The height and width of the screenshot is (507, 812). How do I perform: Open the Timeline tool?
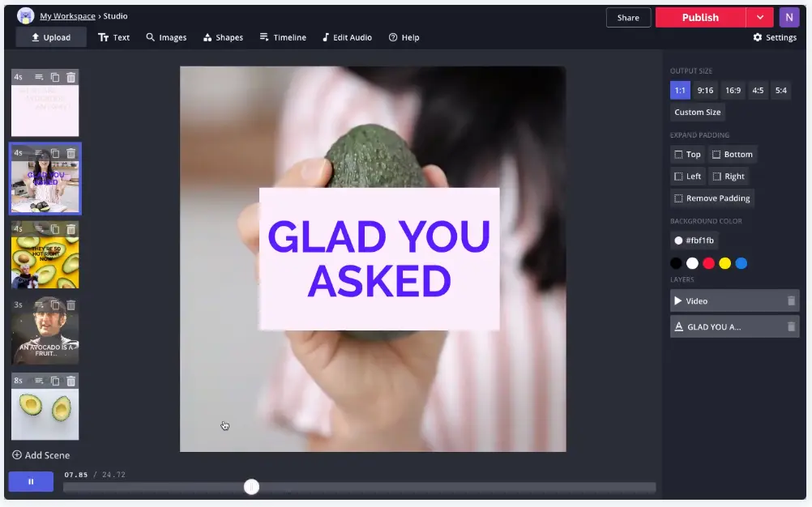[x=283, y=37]
